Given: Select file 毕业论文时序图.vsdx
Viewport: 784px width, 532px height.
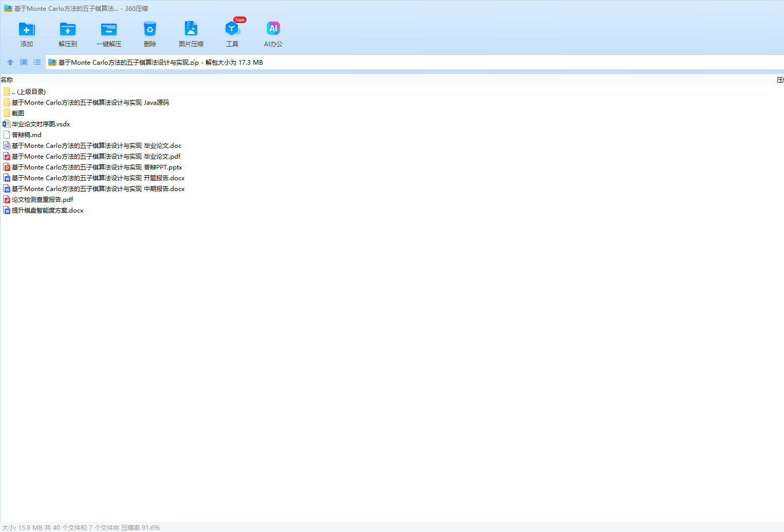Looking at the screenshot, I should pyautogui.click(x=41, y=124).
